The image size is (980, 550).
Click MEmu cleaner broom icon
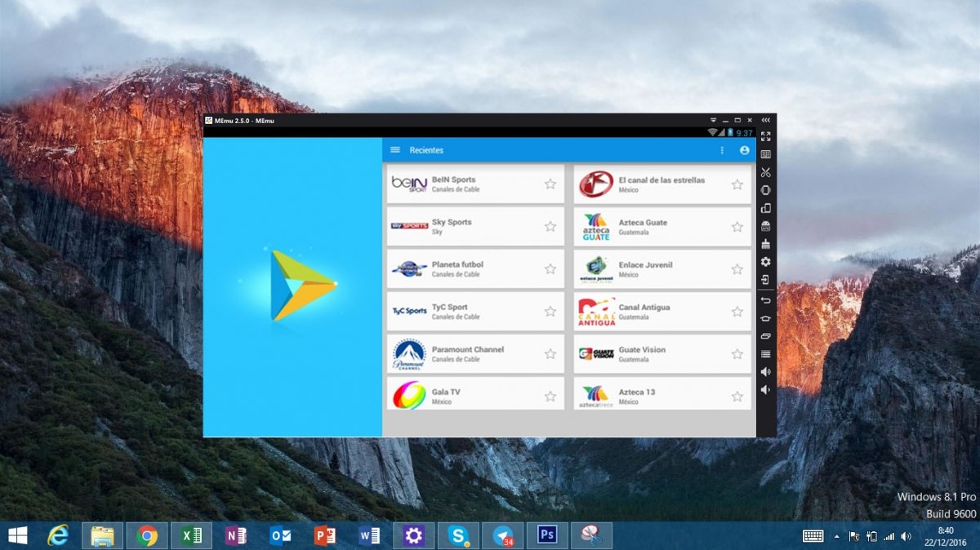click(765, 244)
